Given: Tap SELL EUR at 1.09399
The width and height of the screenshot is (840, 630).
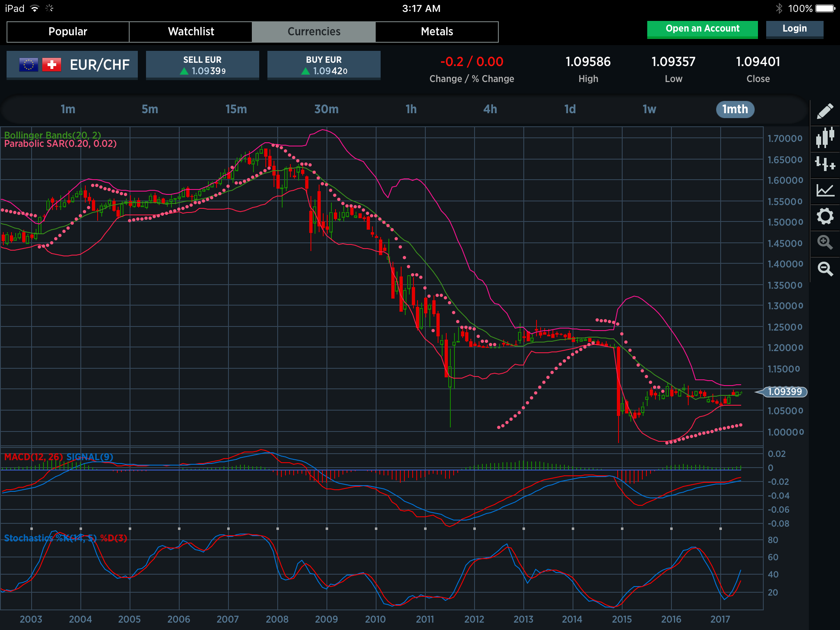Looking at the screenshot, I should [202, 65].
